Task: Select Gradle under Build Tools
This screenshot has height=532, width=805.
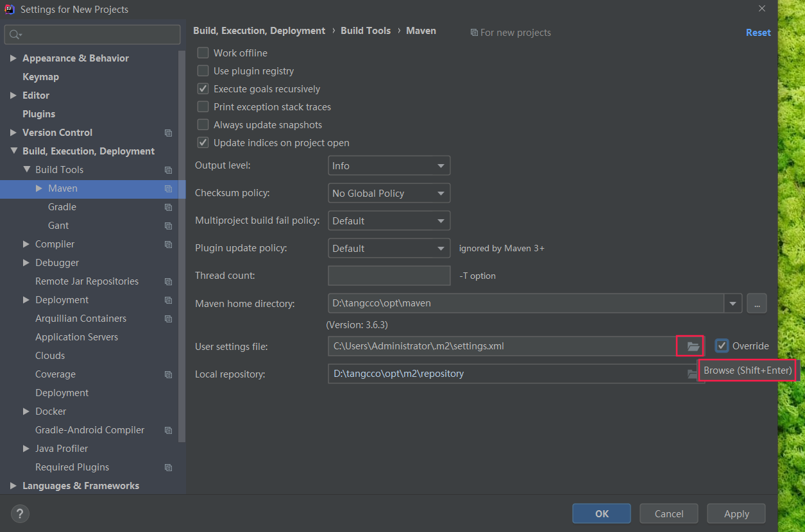Action: 62,207
